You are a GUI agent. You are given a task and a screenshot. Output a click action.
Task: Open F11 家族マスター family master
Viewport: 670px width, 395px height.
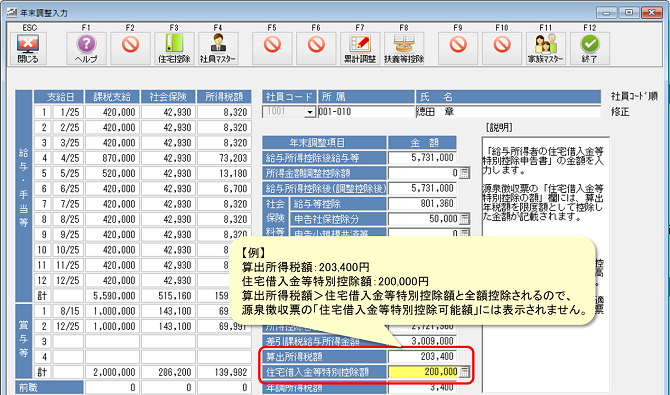click(546, 48)
